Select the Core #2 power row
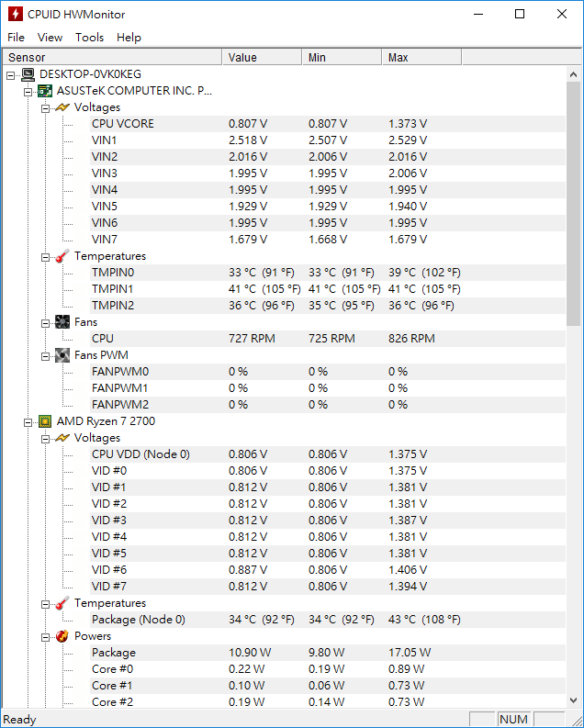The height and width of the screenshot is (728, 584). (x=328, y=702)
